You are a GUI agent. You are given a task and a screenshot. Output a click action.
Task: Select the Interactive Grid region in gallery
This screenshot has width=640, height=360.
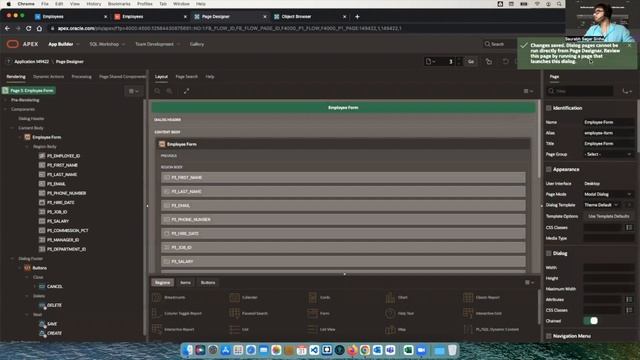click(482, 313)
